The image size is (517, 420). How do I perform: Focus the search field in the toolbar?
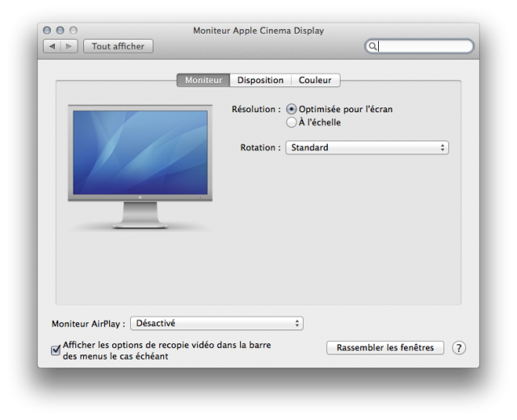419,47
